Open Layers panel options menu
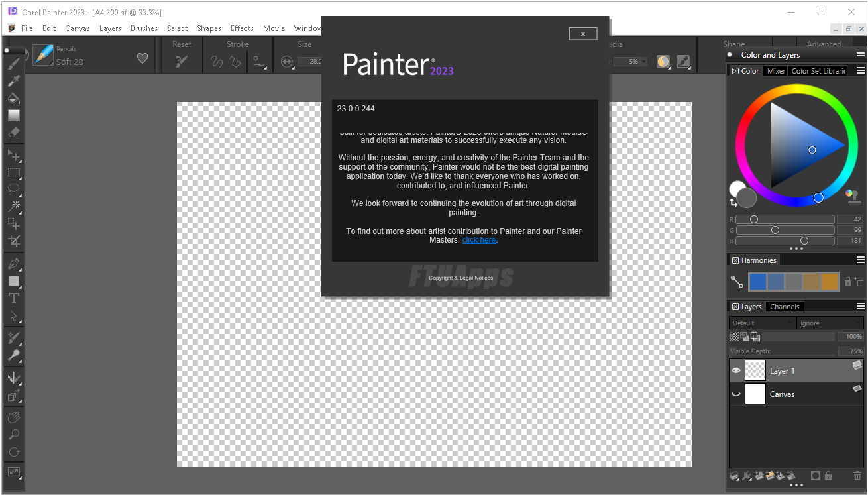 tap(860, 306)
